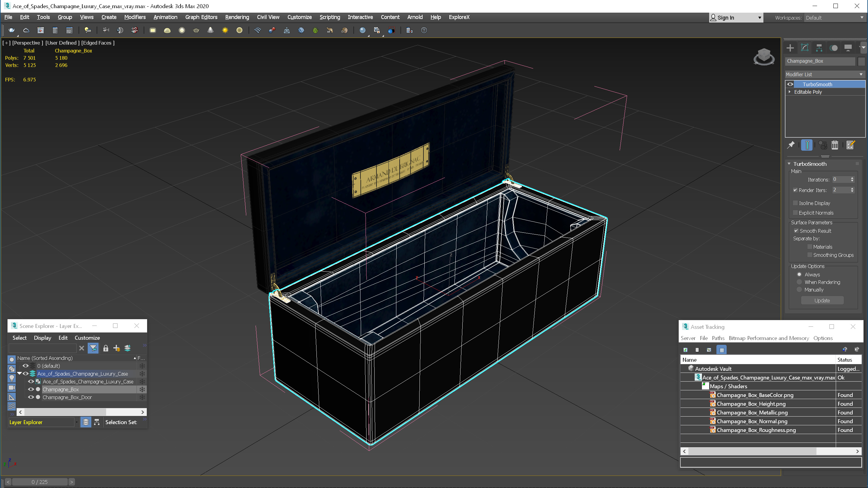Enable Explicit Normals checkbox
The height and width of the screenshot is (488, 868).
tap(795, 213)
